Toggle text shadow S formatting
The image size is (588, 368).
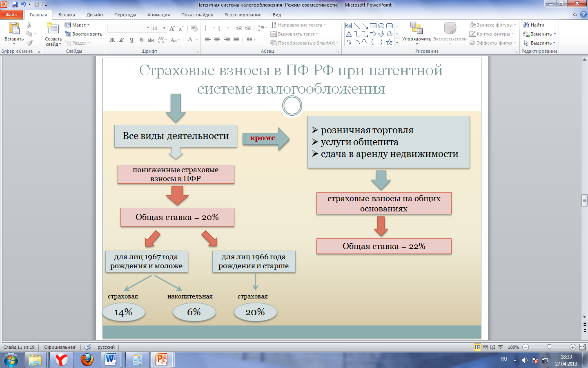141,40
